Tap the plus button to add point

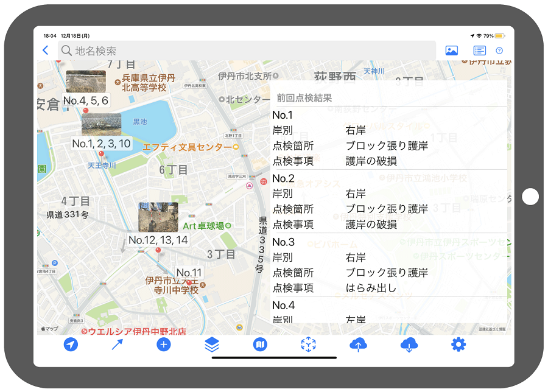164,345
